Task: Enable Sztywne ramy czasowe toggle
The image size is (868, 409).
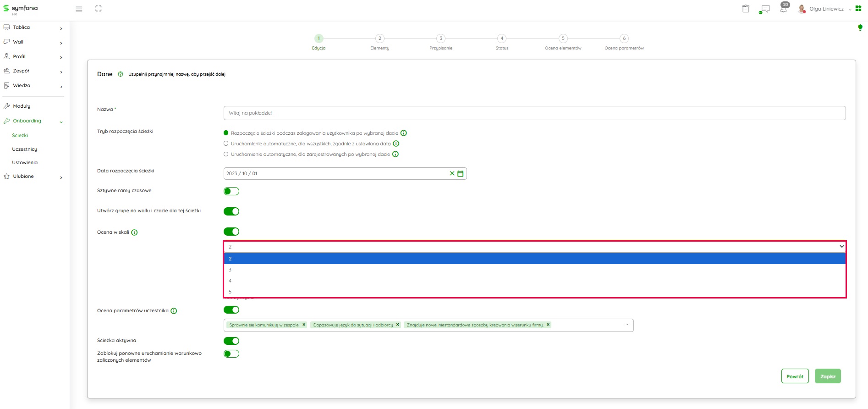Action: [231, 191]
